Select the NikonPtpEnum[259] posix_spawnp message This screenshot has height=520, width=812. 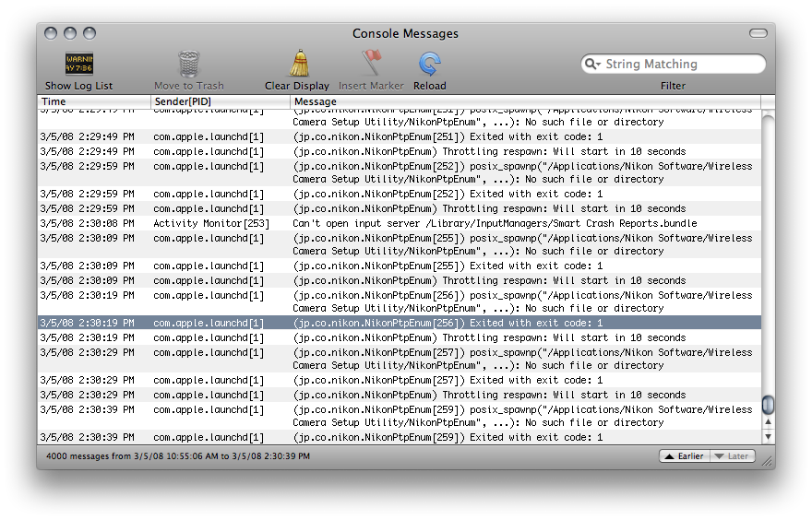[x=522, y=416]
